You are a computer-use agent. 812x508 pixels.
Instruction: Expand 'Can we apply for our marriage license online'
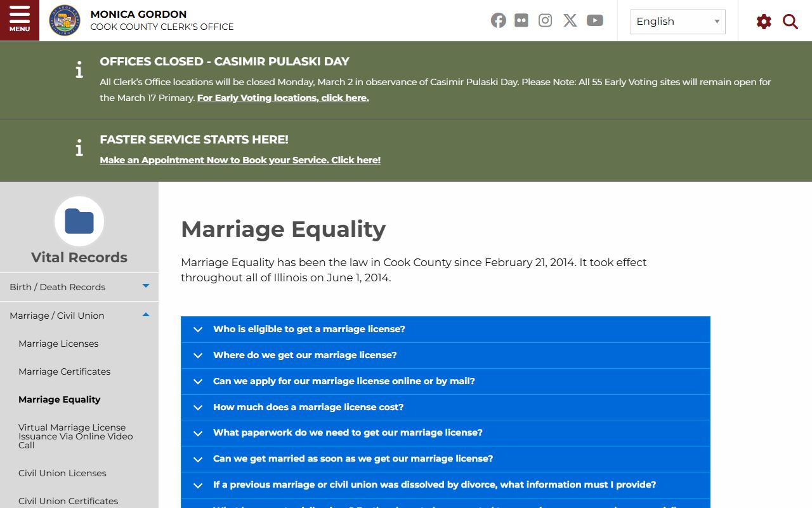[445, 382]
